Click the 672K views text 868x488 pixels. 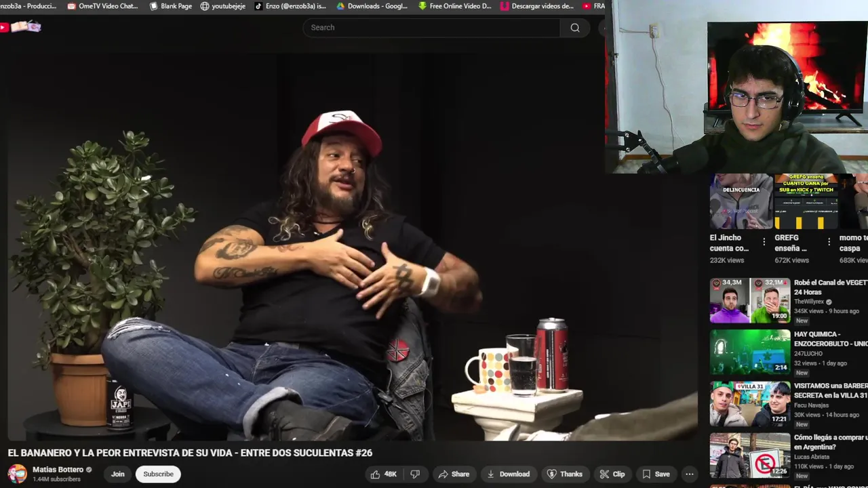tap(792, 260)
